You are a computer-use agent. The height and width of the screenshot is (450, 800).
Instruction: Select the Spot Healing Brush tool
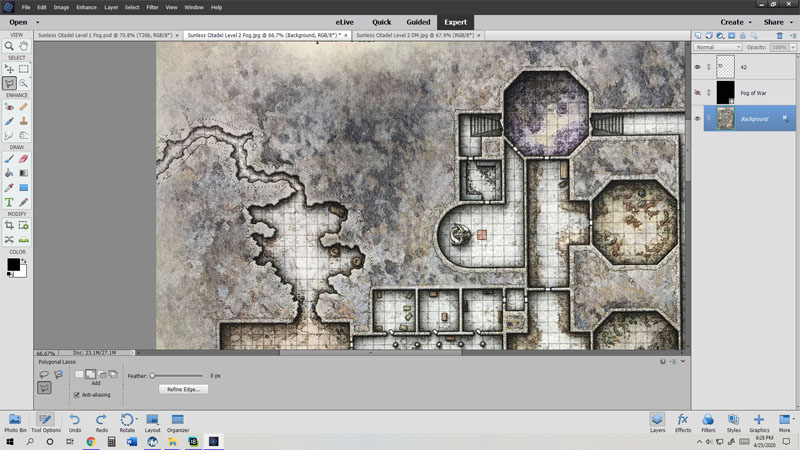pos(23,107)
